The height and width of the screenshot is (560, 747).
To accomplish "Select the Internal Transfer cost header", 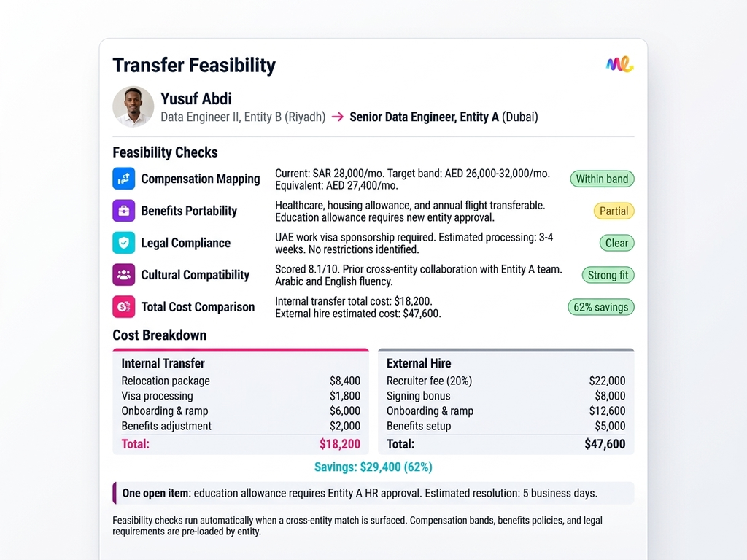I will pyautogui.click(x=163, y=363).
